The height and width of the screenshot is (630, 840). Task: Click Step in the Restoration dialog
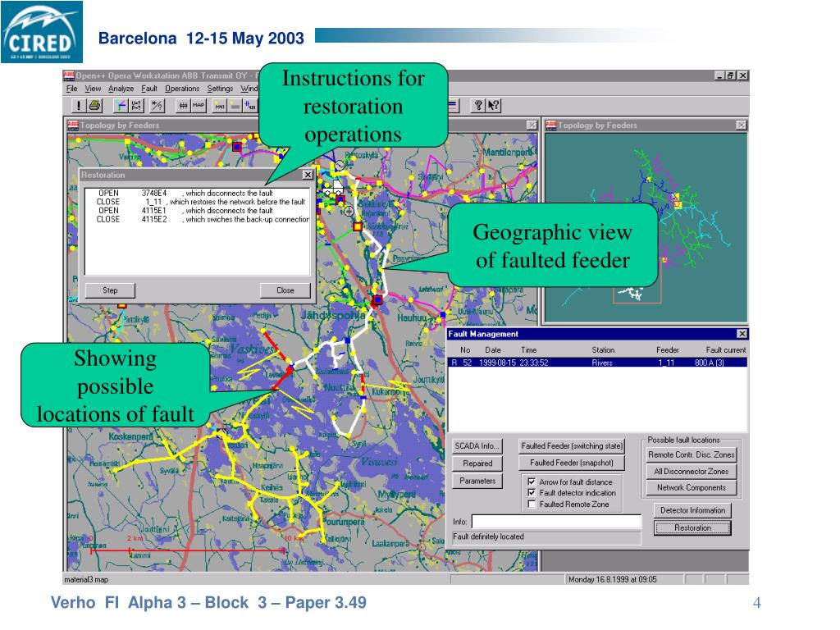[x=110, y=290]
